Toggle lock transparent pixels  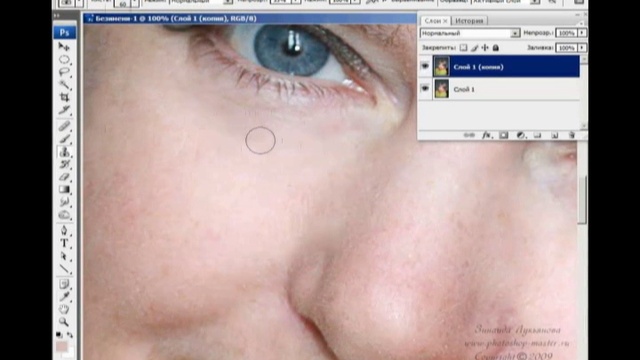[463, 48]
